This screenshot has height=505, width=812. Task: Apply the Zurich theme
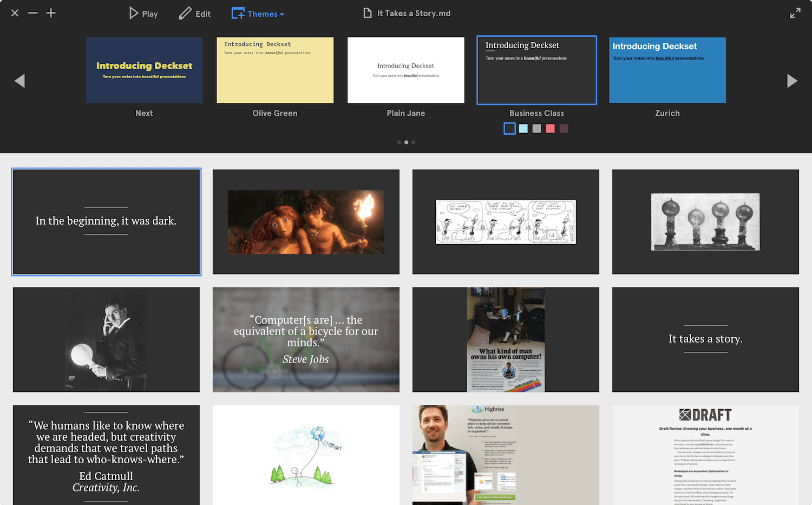[x=667, y=70]
